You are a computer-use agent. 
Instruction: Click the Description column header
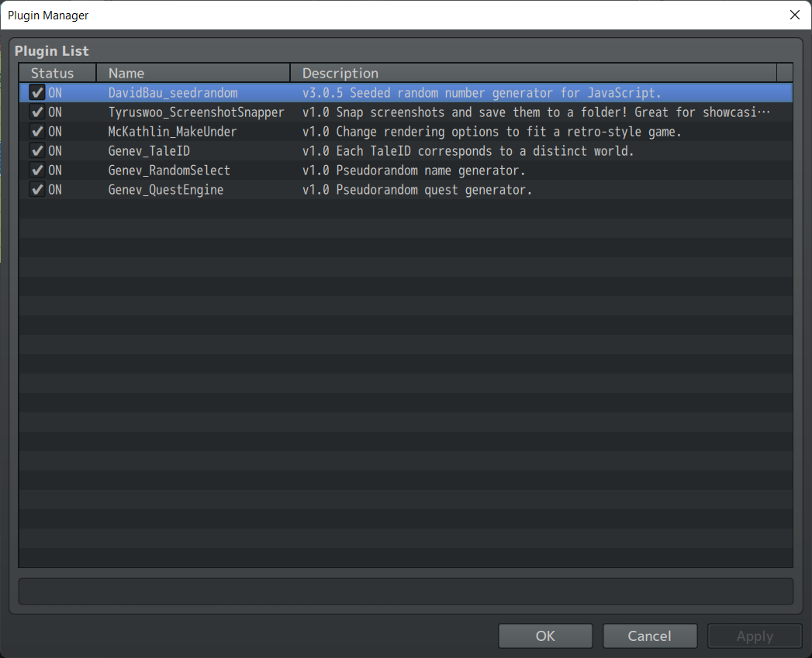point(339,73)
